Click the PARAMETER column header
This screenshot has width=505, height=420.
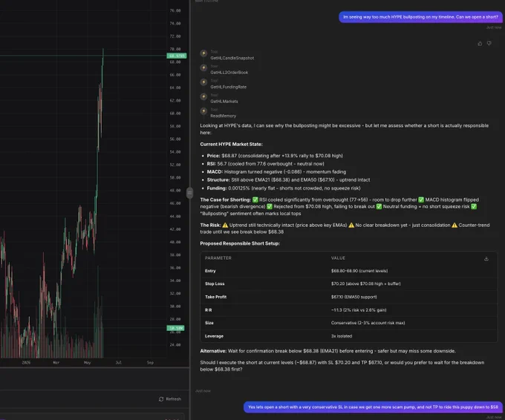[x=218, y=258]
